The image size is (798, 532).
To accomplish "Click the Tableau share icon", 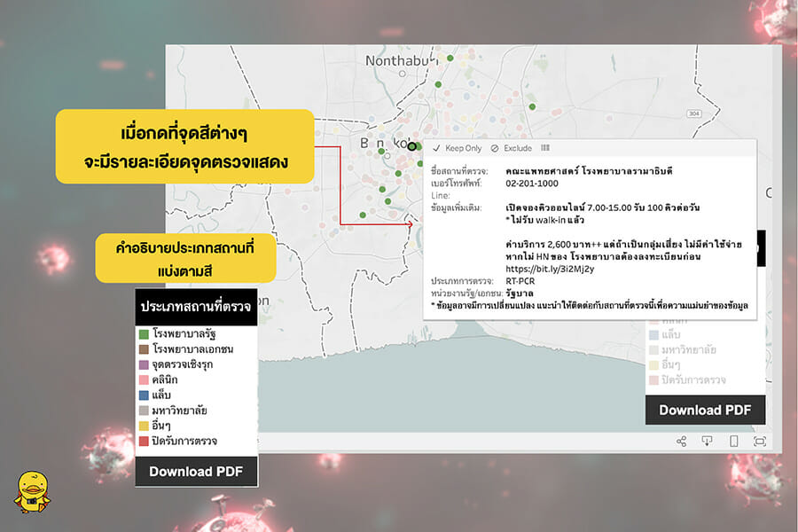I will pos(681,441).
